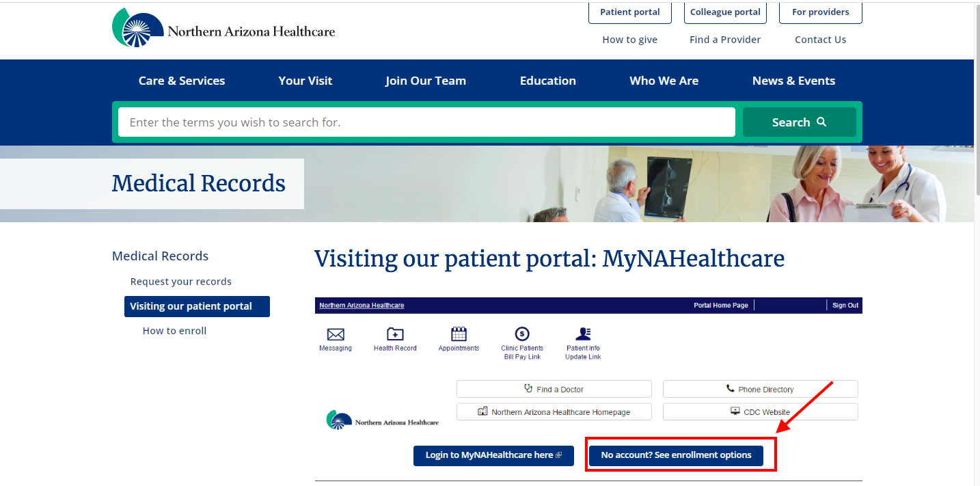Click the For providers button

point(820,12)
